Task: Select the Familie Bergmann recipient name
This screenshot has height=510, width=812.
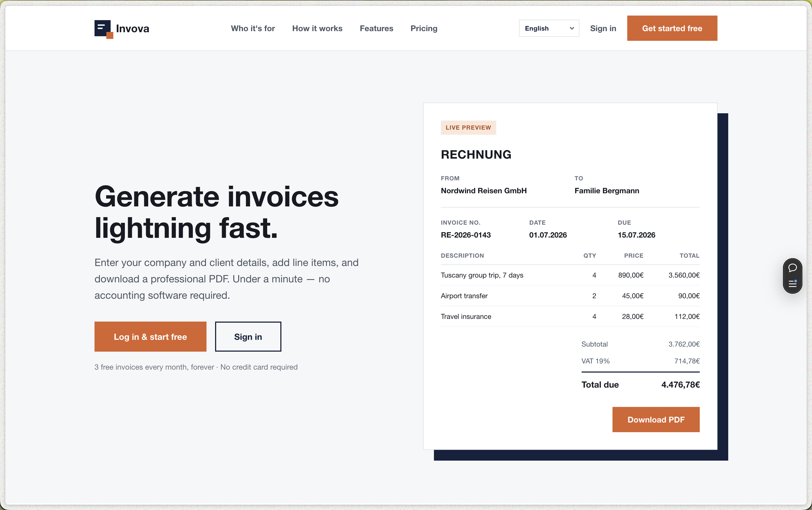Action: [x=607, y=191]
